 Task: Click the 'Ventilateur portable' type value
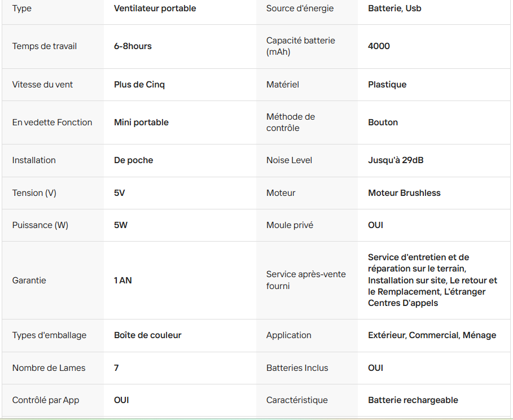tap(155, 8)
